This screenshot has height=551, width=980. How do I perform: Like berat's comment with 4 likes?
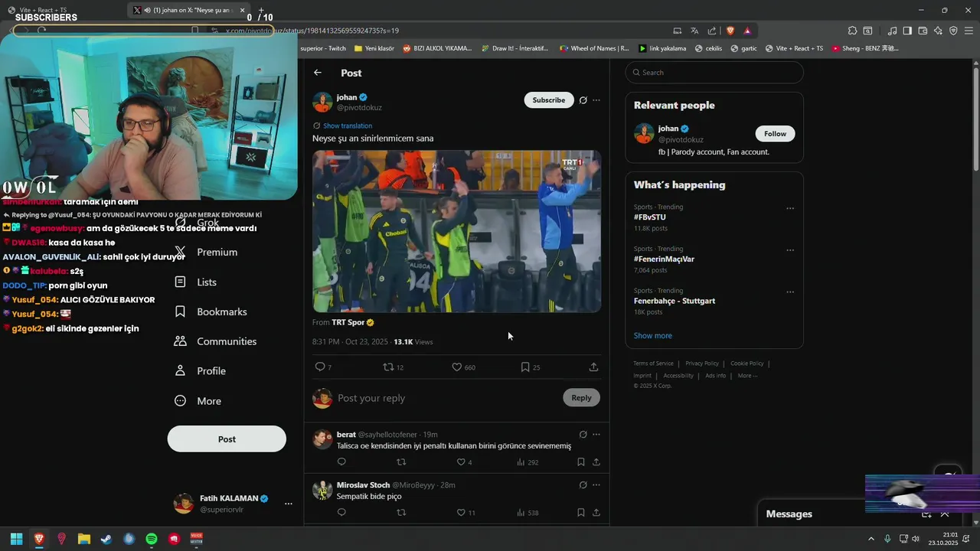click(461, 462)
